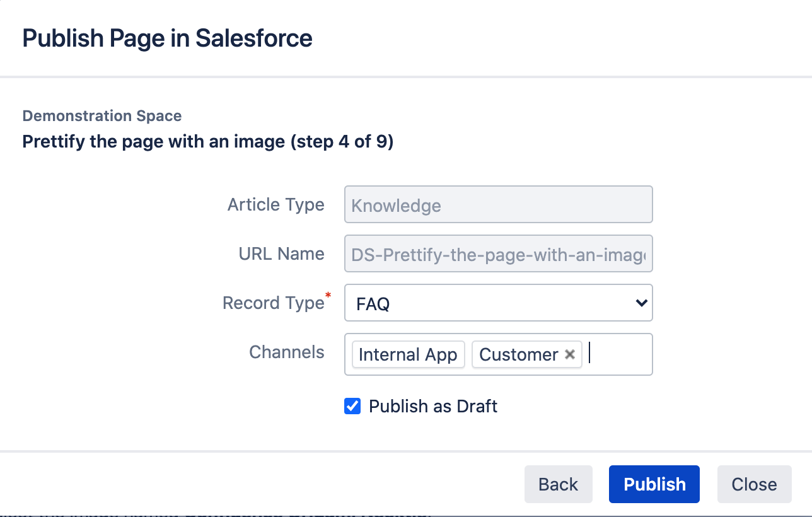The image size is (812, 517).
Task: Click the Record Type label
Action: pos(273,303)
